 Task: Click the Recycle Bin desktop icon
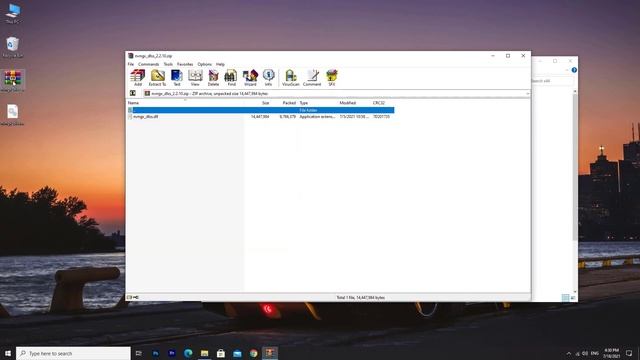click(13, 47)
